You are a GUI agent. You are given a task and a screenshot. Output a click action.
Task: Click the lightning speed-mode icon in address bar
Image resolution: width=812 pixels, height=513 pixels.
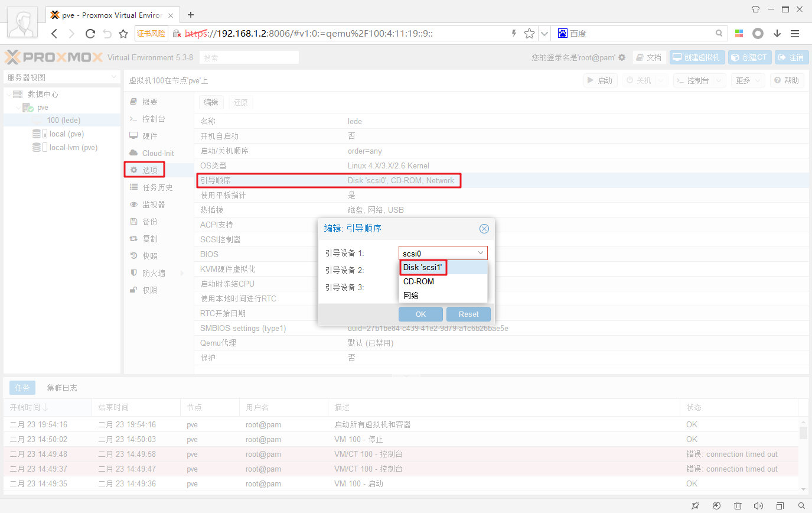click(514, 34)
